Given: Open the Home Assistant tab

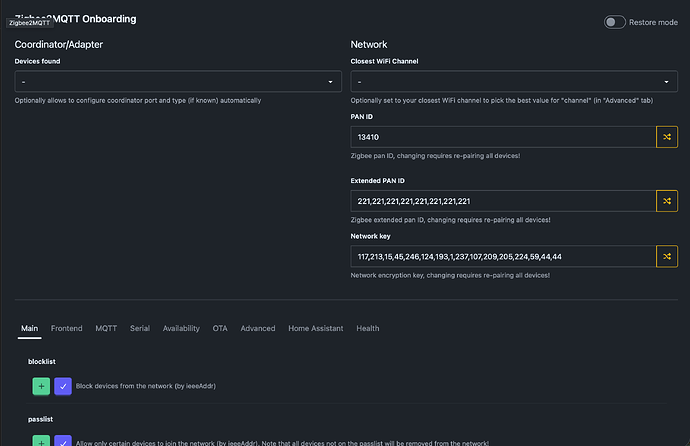Looking at the screenshot, I should [316, 329].
